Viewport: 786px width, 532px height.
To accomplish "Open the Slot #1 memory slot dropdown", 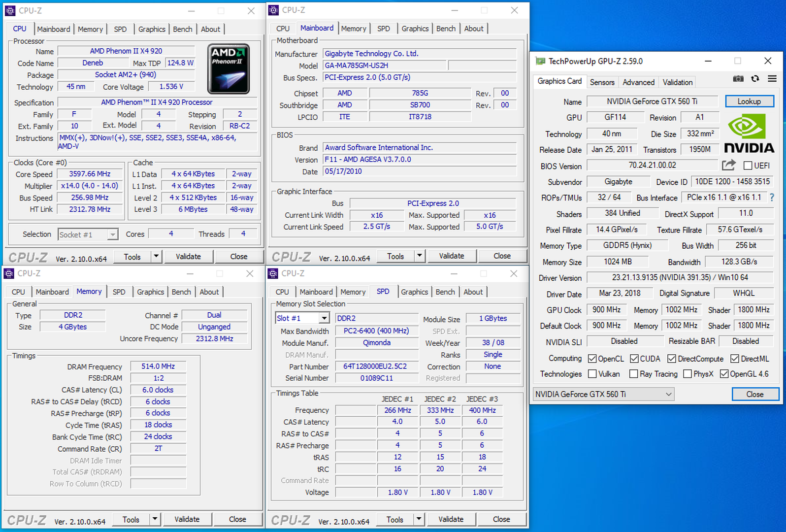I will 302,318.
